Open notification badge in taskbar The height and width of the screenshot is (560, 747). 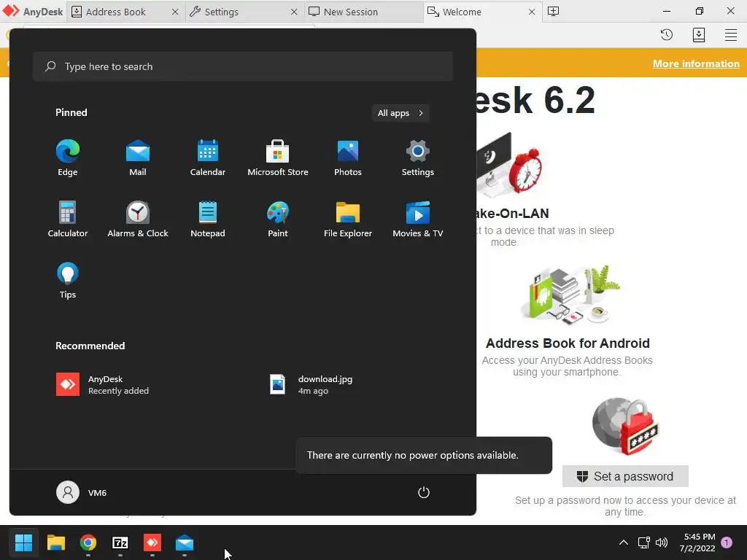pos(727,542)
